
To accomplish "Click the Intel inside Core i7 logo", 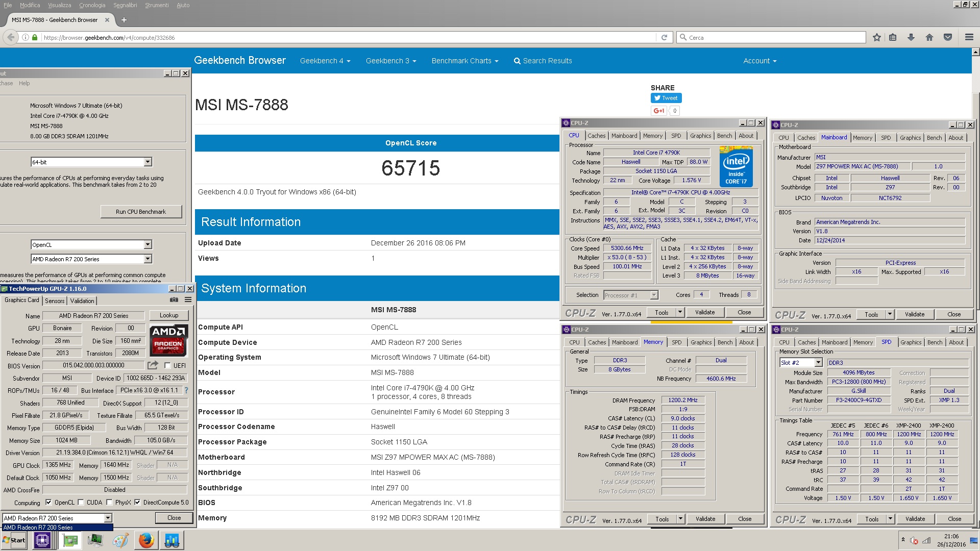I will point(736,166).
